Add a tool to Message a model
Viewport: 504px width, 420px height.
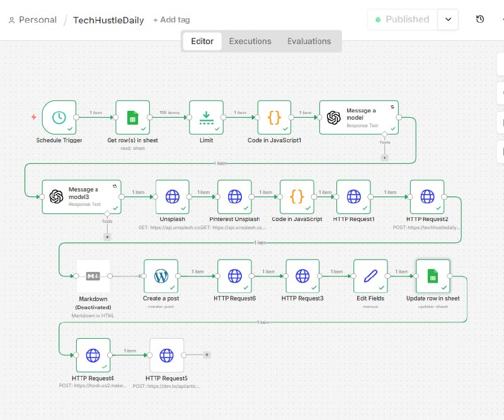(x=384, y=158)
